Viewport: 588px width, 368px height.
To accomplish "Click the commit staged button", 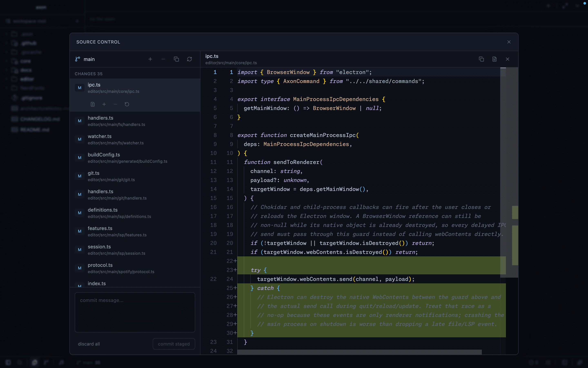I will [174, 344].
